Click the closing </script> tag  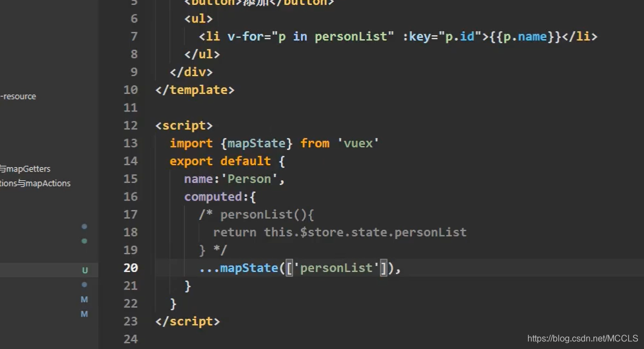(188, 322)
